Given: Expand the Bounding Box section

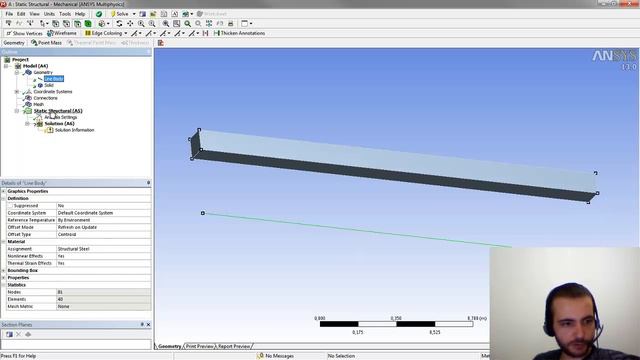Looking at the screenshot, I should 4,271.
